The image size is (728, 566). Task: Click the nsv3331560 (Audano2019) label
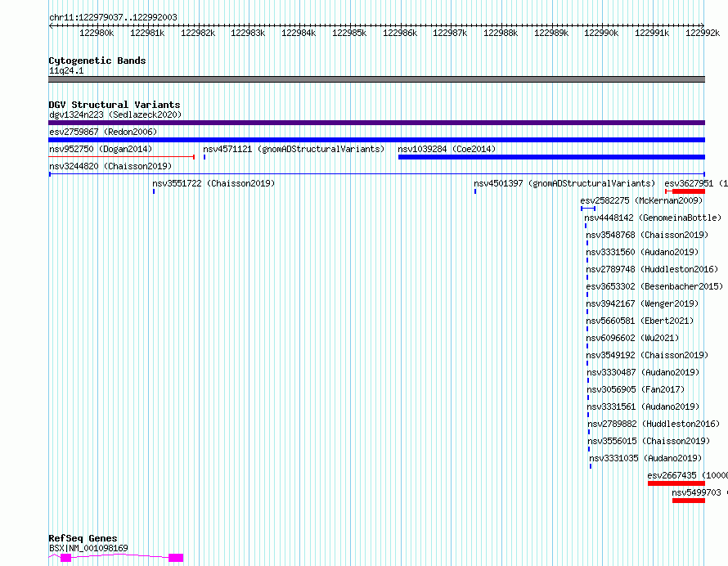click(642, 252)
